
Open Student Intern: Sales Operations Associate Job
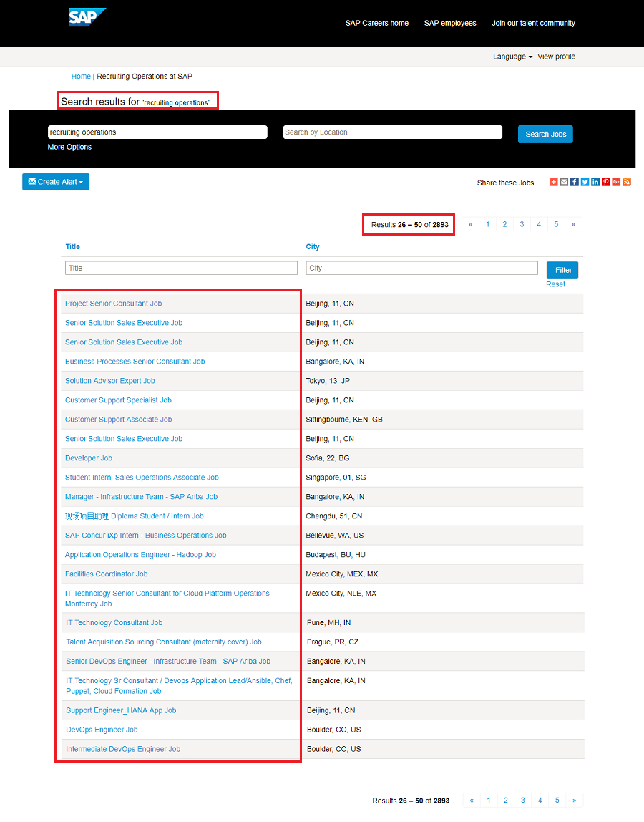(142, 478)
